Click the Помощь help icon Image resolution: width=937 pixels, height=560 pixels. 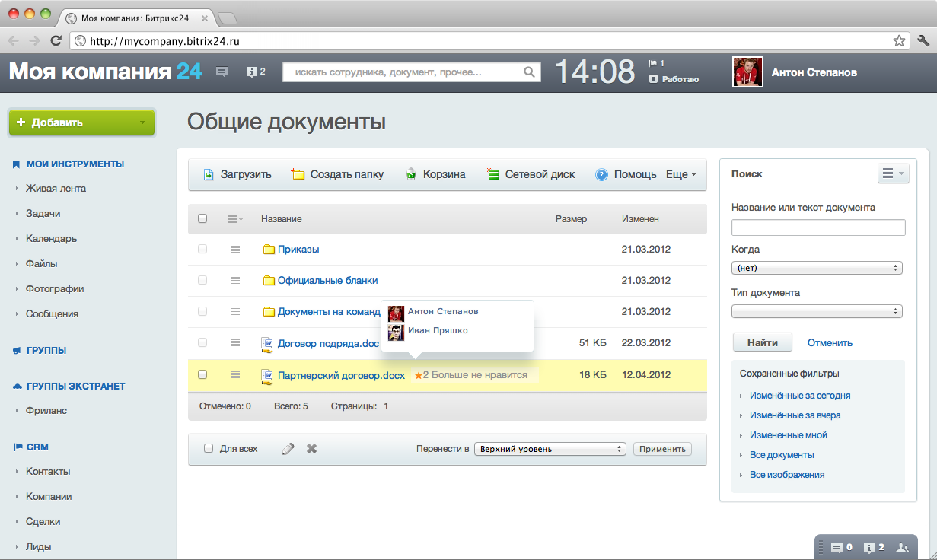[x=601, y=174]
